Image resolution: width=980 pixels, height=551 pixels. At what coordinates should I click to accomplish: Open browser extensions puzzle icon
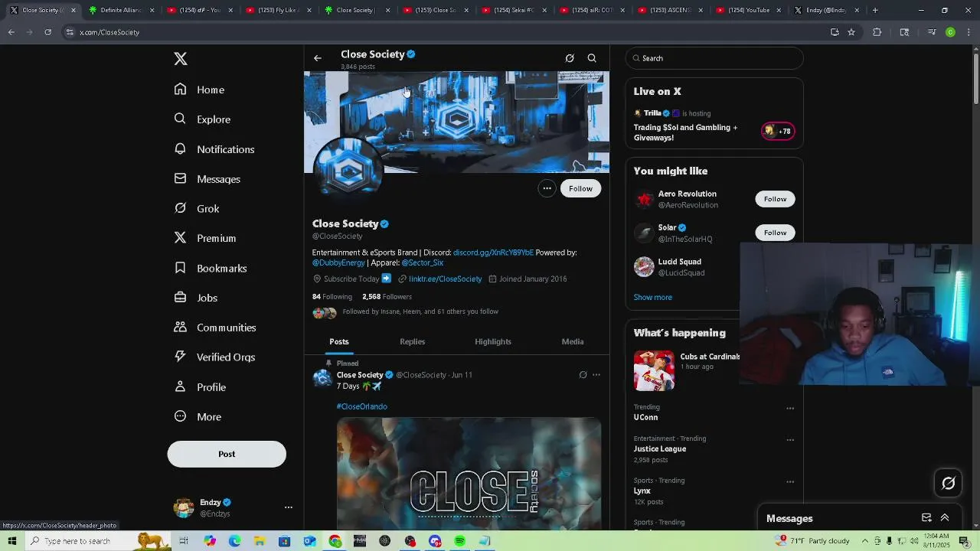(x=877, y=32)
